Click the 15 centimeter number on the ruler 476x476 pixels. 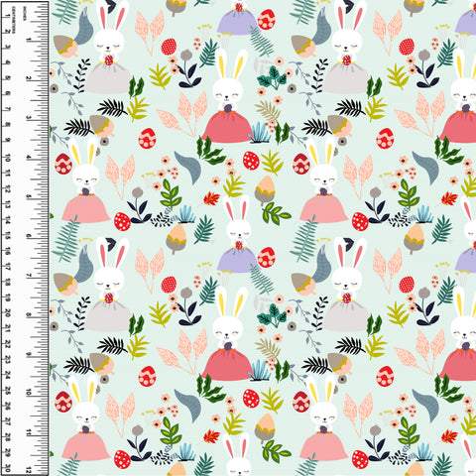tap(8, 235)
